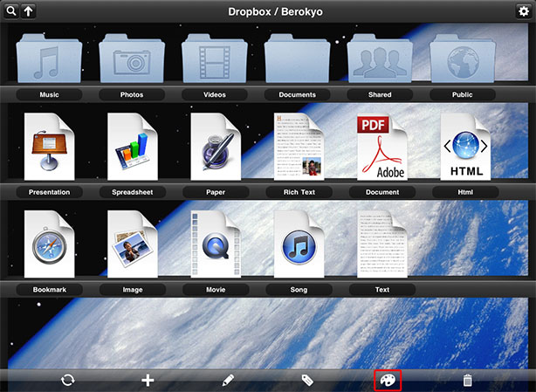Select the Photos label
Screen dimensions: 536x392
pos(132,94)
